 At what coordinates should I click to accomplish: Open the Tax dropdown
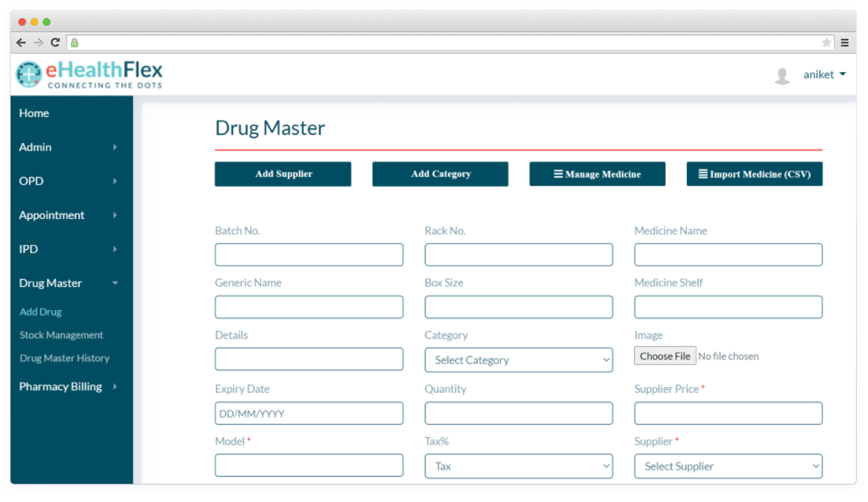click(x=519, y=466)
